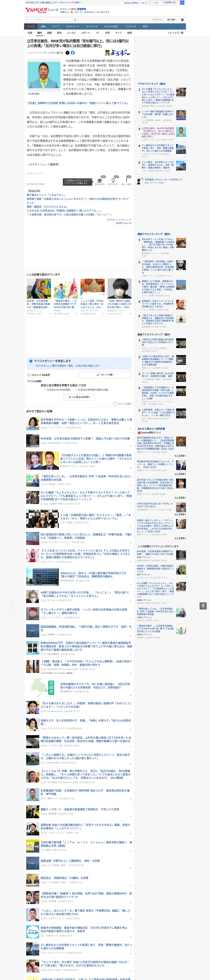Select the トップ navigation tab
The width and height of the screenshot is (210, 980).
pyautogui.click(x=31, y=27)
